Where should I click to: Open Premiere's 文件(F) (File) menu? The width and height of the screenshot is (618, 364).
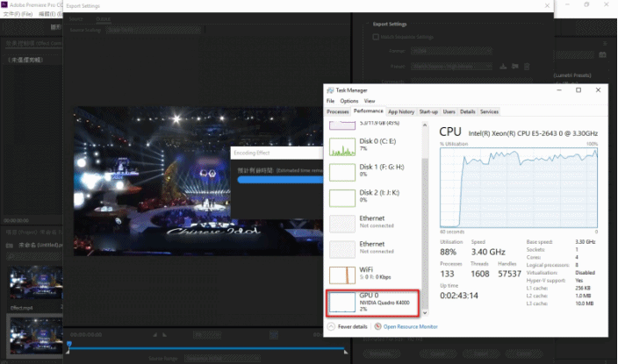(18, 14)
